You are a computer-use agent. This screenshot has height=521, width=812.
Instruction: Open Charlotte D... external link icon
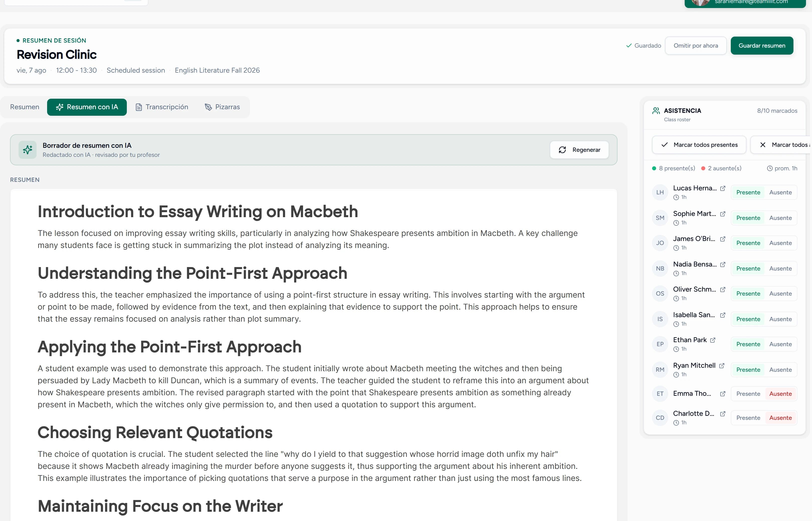coord(723,414)
